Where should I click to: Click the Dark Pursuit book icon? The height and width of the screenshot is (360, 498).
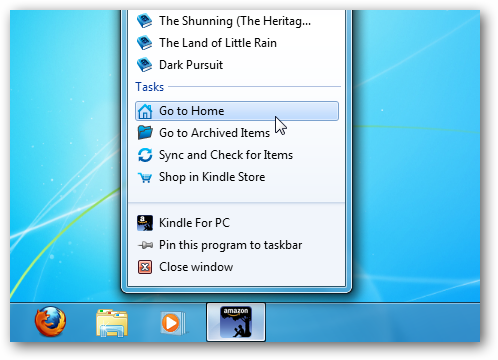point(145,65)
